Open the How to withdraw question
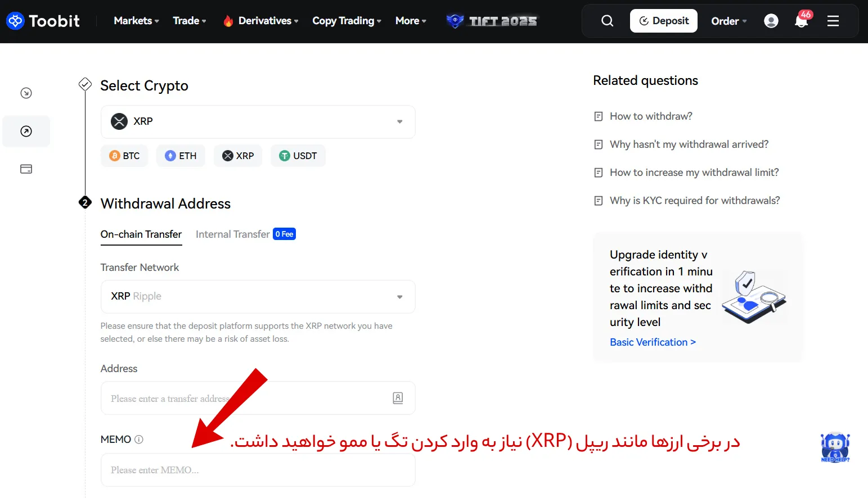Image resolution: width=868 pixels, height=498 pixels. pyautogui.click(x=651, y=116)
